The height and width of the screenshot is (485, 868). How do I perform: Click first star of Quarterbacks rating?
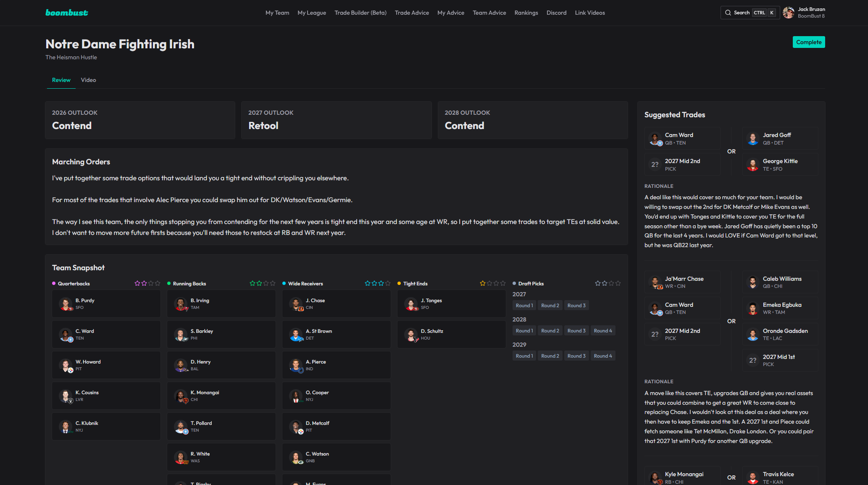pos(137,284)
